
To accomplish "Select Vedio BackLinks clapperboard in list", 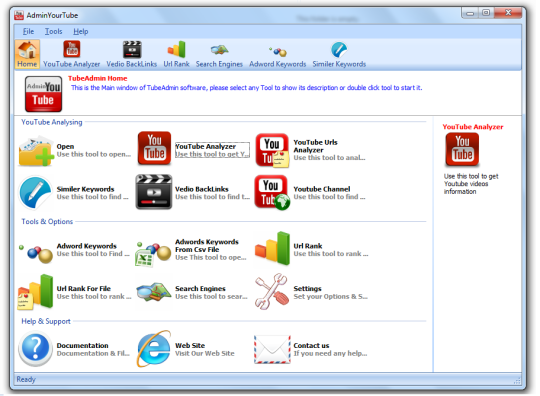I will point(154,192).
